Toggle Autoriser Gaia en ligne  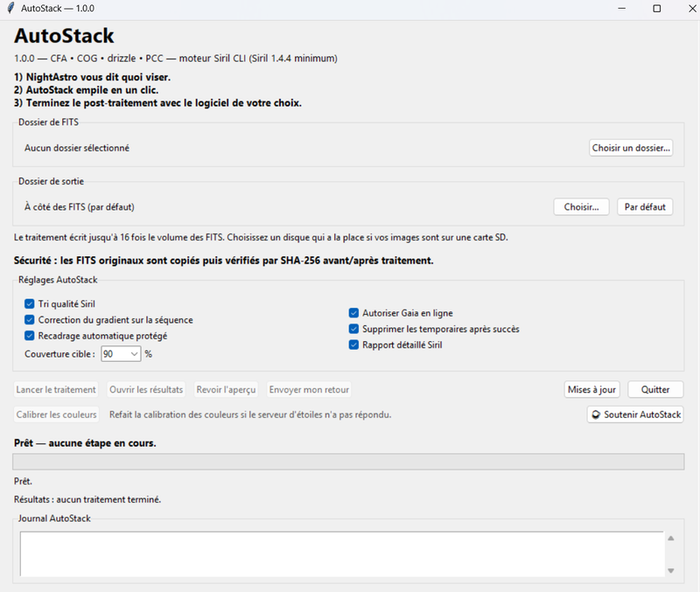click(353, 313)
